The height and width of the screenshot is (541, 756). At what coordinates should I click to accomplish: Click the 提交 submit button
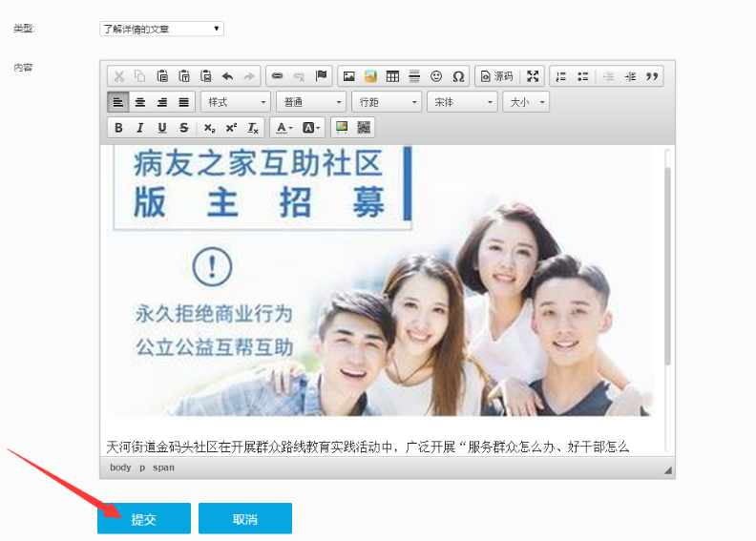144,519
